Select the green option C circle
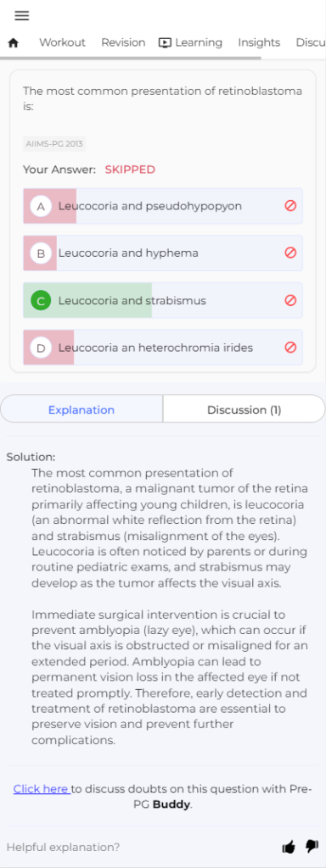This screenshot has height=868, width=326. pos(41,301)
